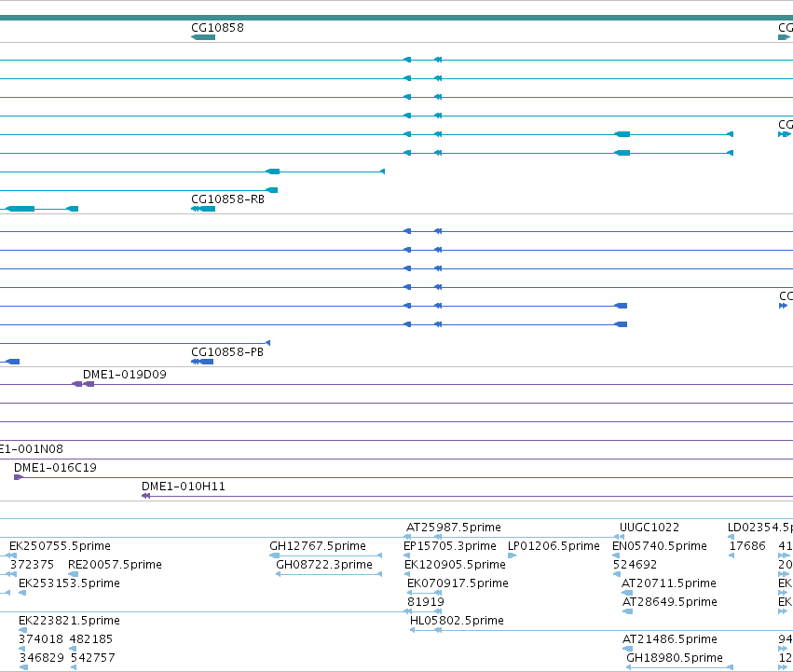The width and height of the screenshot is (793, 672).
Task: Click the CG10858-PB coding glyph
Action: coord(202,362)
